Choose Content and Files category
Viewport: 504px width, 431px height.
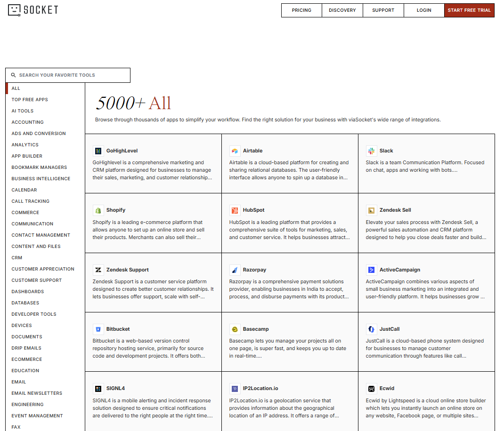pos(45,247)
